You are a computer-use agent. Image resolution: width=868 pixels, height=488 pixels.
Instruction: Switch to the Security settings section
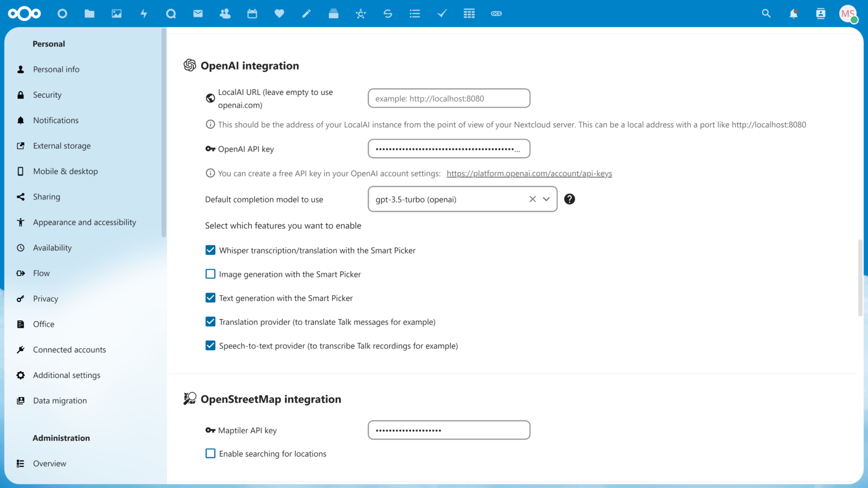tap(47, 94)
